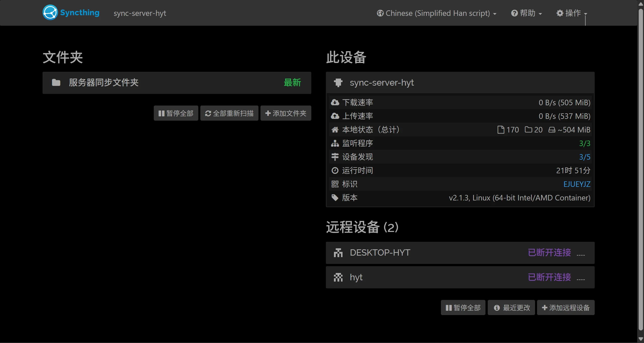Click the 21时 51分 uptime value

(573, 170)
